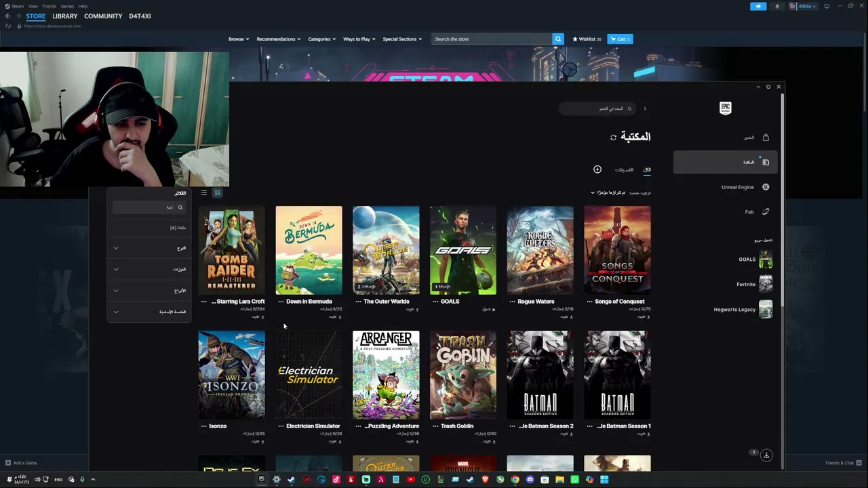Open options dots for Trash Goblin

(x=435, y=426)
